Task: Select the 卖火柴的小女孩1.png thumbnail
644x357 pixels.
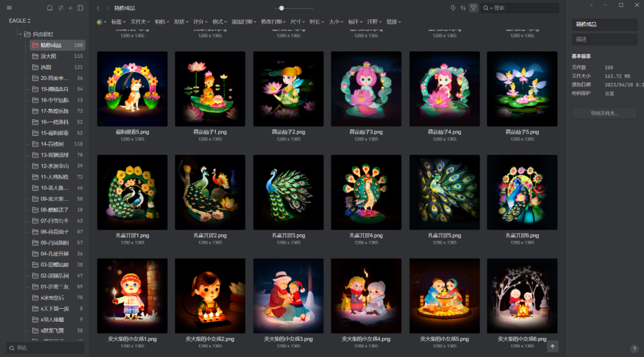Action: tap(132, 296)
